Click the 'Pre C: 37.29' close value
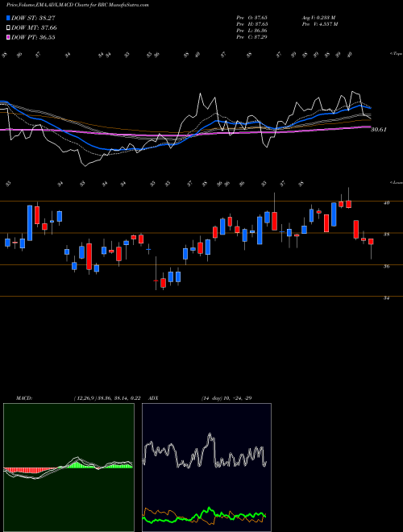The image size is (403, 532). coord(252,37)
